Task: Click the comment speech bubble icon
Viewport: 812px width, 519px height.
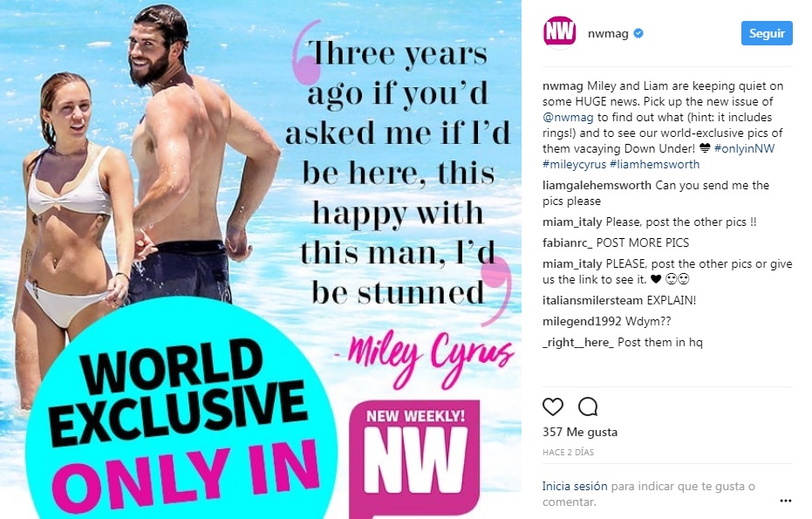Action: (588, 406)
